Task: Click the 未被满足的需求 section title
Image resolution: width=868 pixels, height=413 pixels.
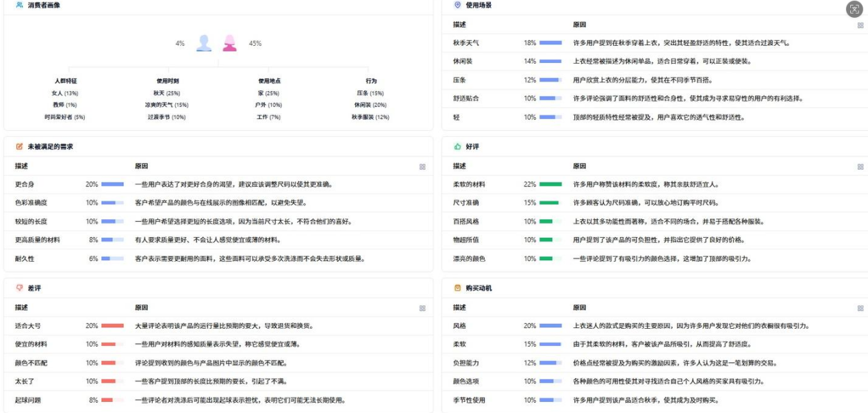Action: 50,147
